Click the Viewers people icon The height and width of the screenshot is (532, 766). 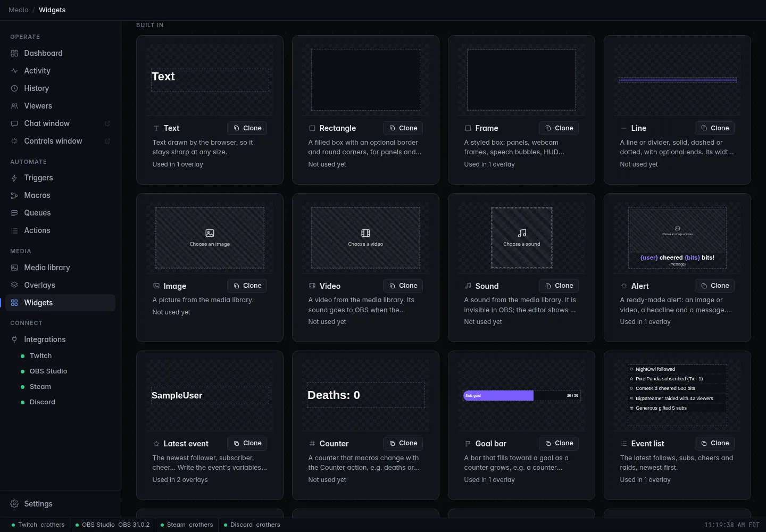[x=14, y=106]
